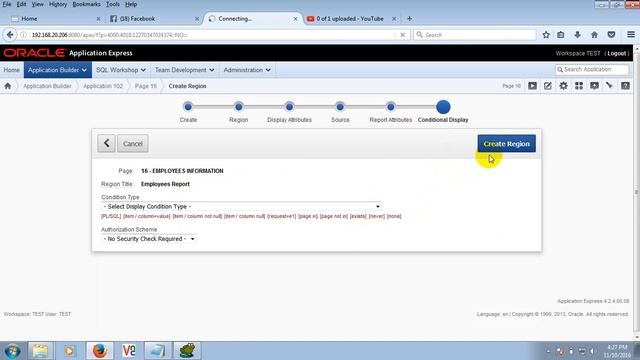Go to Page 16 breadcrumb
The image size is (640, 360).
pyautogui.click(x=146, y=86)
